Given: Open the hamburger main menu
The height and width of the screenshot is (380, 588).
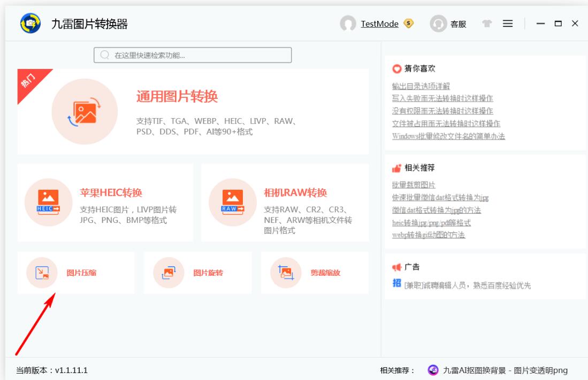Looking at the screenshot, I should pos(507,24).
